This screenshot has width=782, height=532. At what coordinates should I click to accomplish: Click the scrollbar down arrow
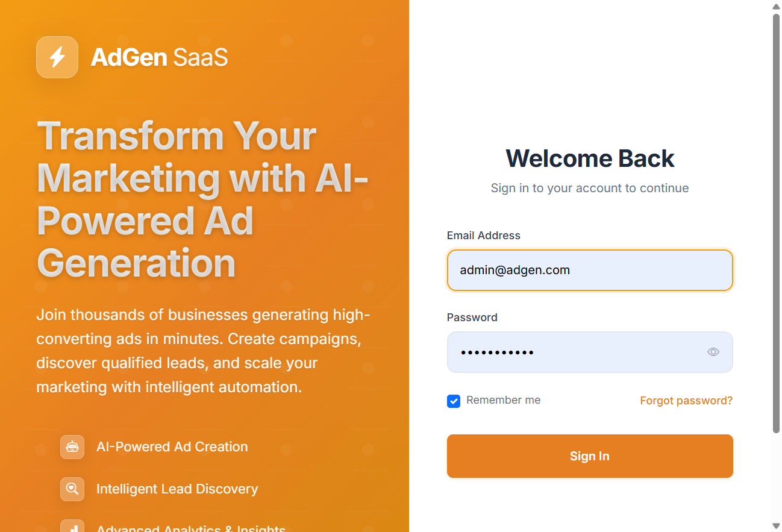(776, 526)
